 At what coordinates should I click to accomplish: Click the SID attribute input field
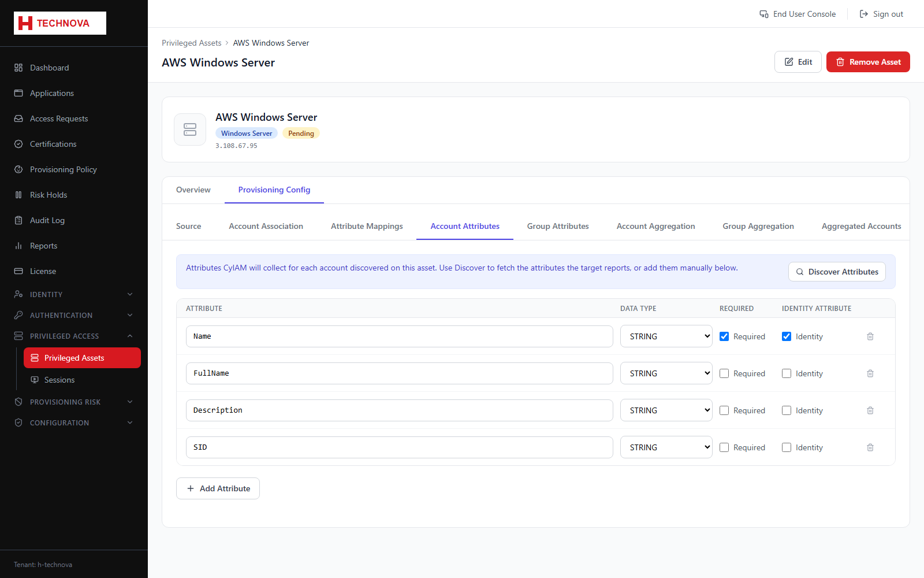coord(400,447)
